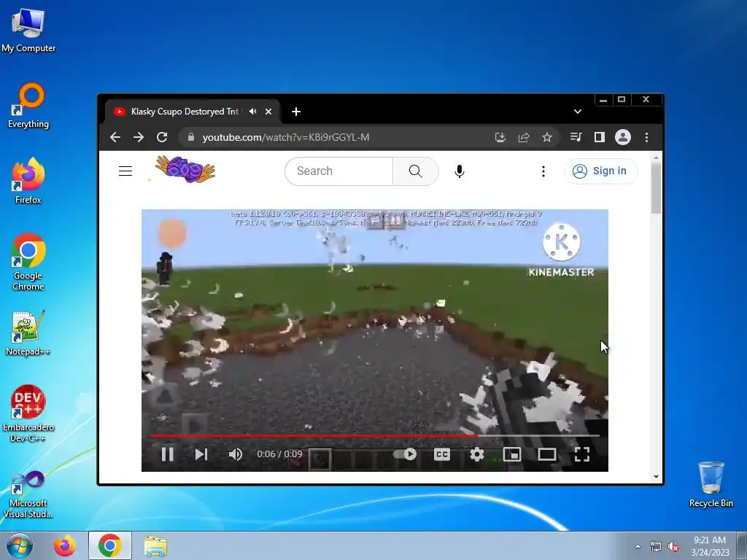Seek within the red video progress bar

tap(374, 436)
